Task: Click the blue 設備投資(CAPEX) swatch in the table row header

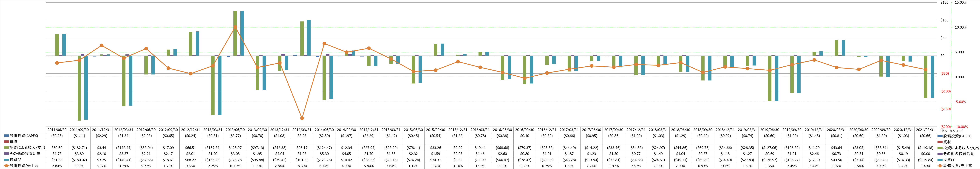Action: [6, 136]
